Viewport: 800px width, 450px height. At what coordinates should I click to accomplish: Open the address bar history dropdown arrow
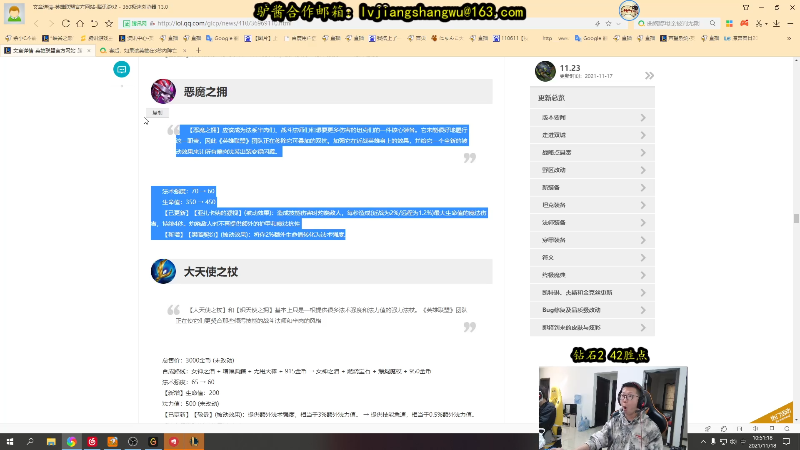coord(618,23)
